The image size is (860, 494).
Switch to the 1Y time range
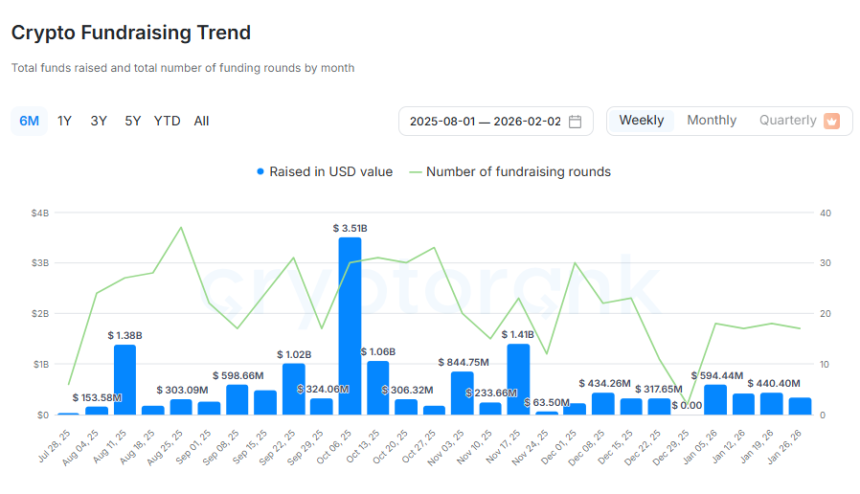coord(65,121)
